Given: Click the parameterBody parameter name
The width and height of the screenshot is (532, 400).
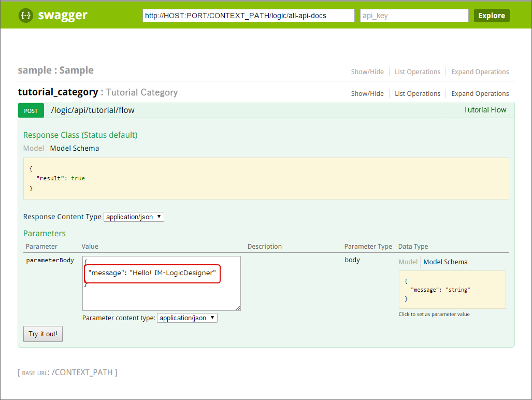Looking at the screenshot, I should (x=50, y=260).
